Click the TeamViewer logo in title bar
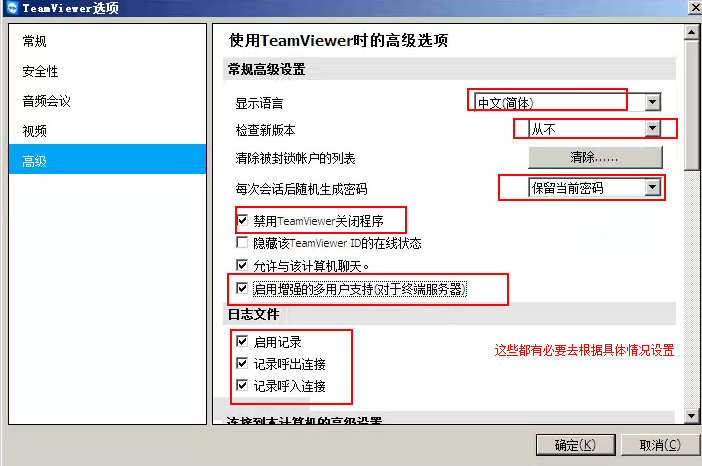 click(12, 8)
